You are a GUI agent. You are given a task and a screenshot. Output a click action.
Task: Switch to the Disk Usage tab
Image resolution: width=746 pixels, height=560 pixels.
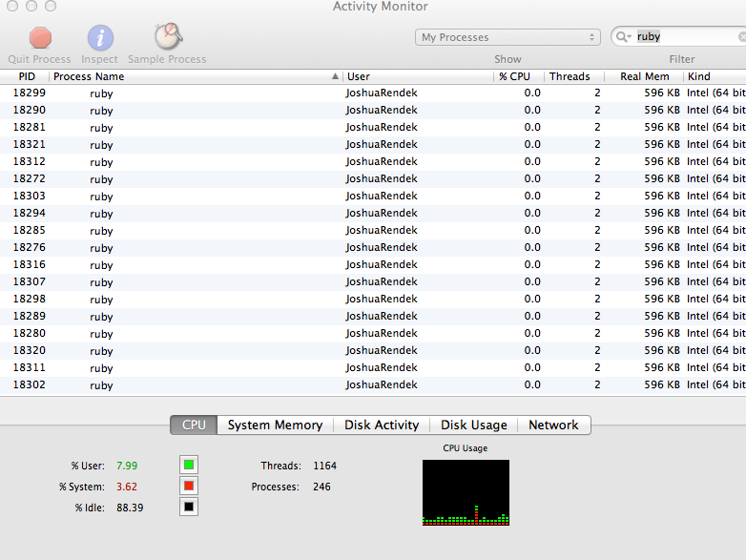[474, 425]
